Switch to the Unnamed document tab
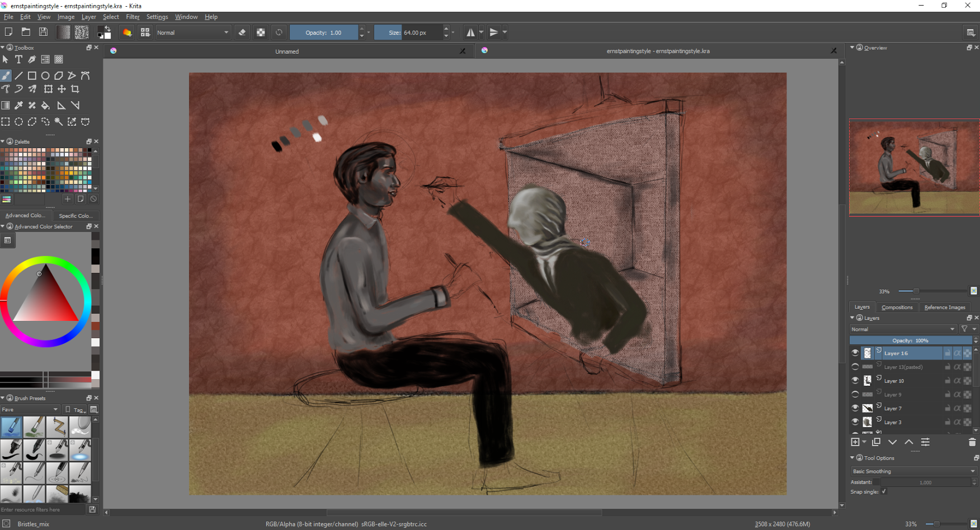 (287, 51)
